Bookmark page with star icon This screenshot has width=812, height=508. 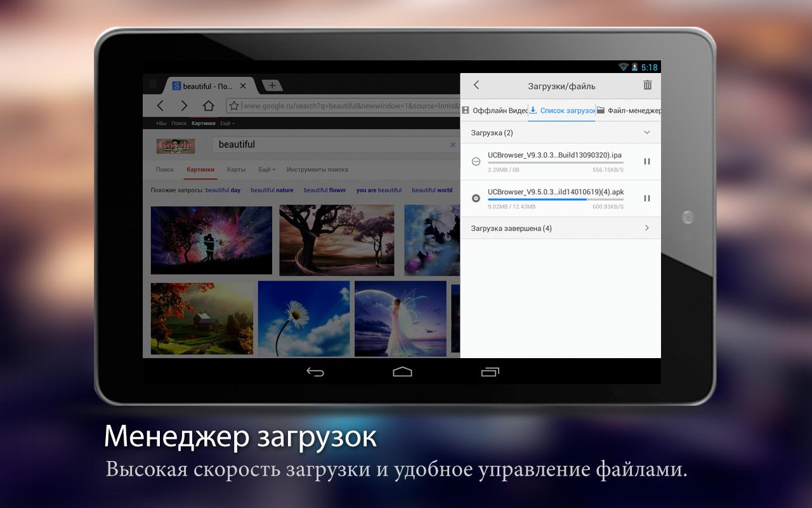(233, 106)
